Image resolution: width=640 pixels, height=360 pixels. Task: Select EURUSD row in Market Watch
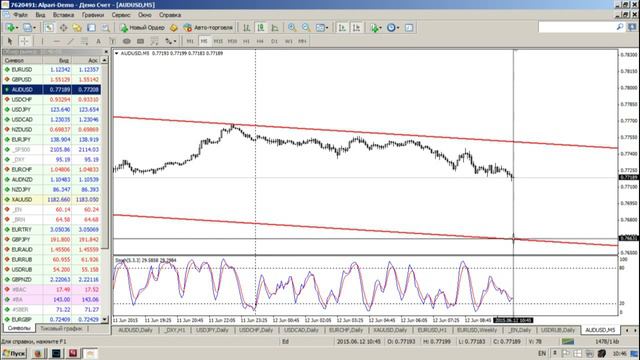tap(52, 70)
